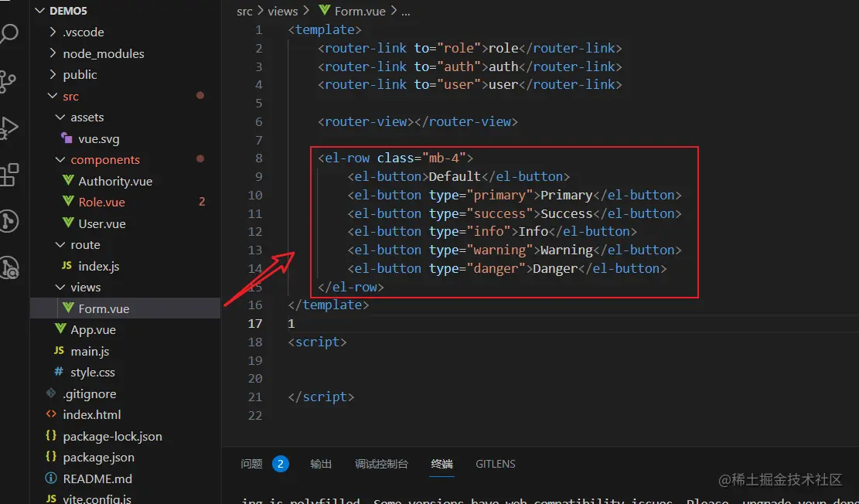Image resolution: width=859 pixels, height=504 pixels.
Task: Click "primary" type value on line 10
Action: coord(500,195)
